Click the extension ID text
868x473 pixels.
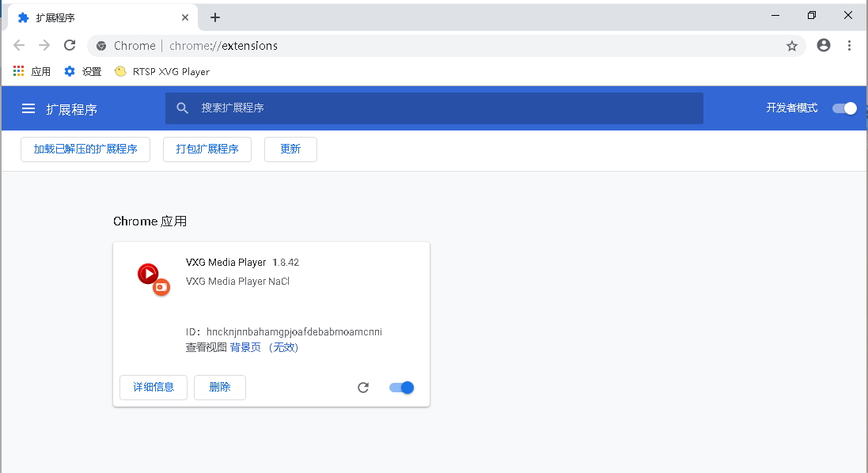click(x=284, y=332)
